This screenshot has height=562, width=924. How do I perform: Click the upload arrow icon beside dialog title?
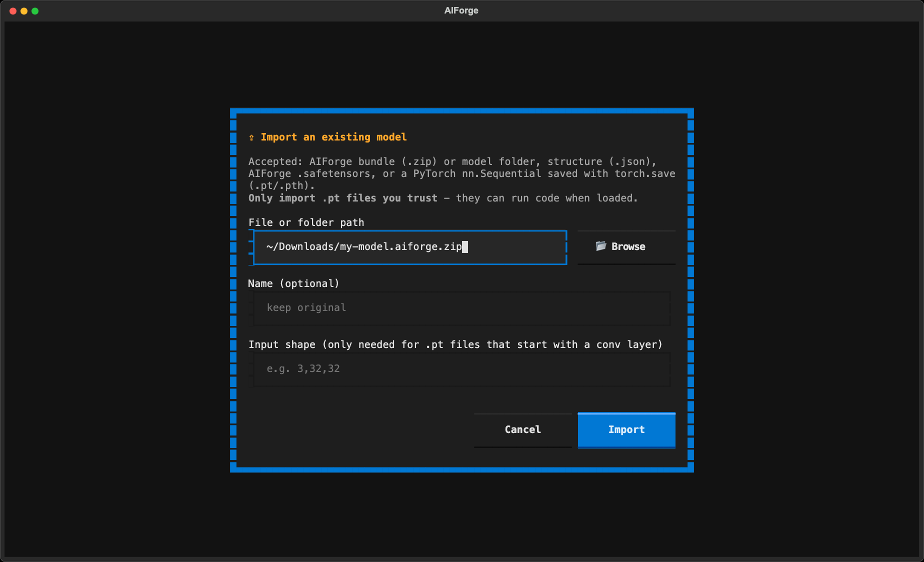pos(251,137)
